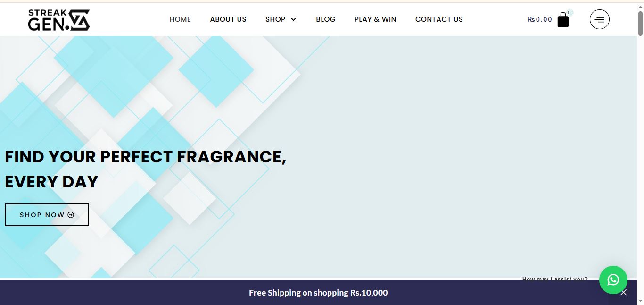The width and height of the screenshot is (644, 305).
Task: Select SHOP in the navigation bar
Action: 275,19
